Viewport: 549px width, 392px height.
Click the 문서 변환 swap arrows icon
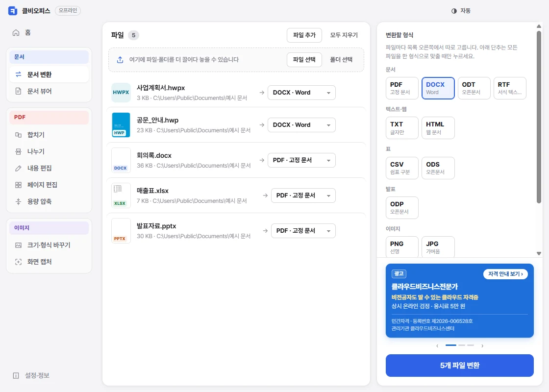tap(18, 74)
